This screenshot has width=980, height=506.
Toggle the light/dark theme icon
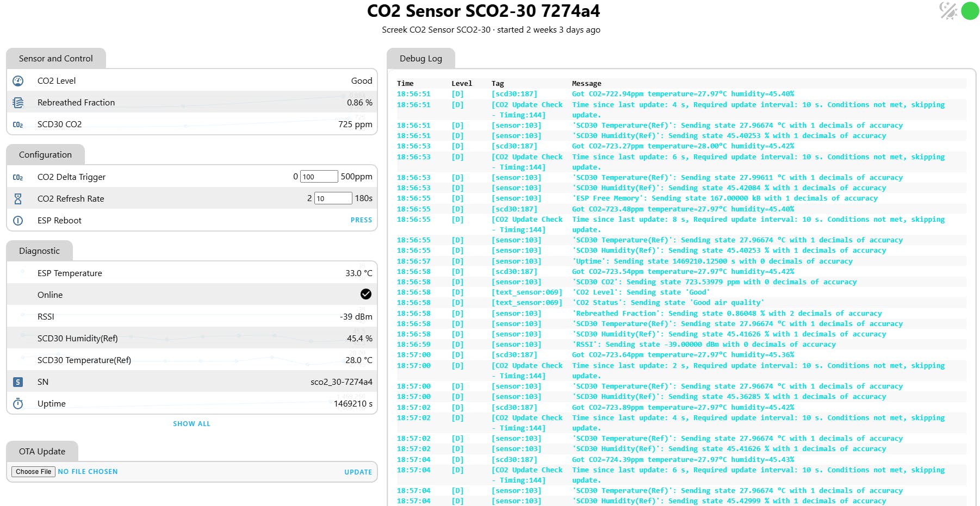click(x=948, y=11)
